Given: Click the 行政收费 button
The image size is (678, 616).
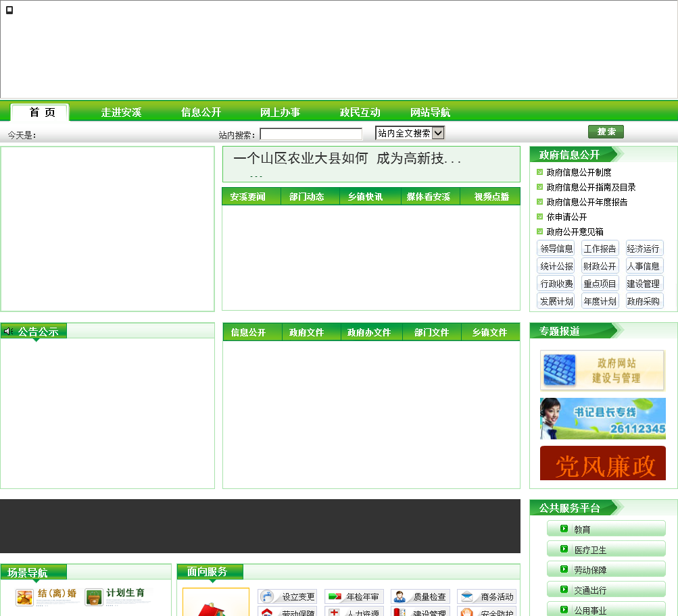Looking at the screenshot, I should pyautogui.click(x=556, y=284).
